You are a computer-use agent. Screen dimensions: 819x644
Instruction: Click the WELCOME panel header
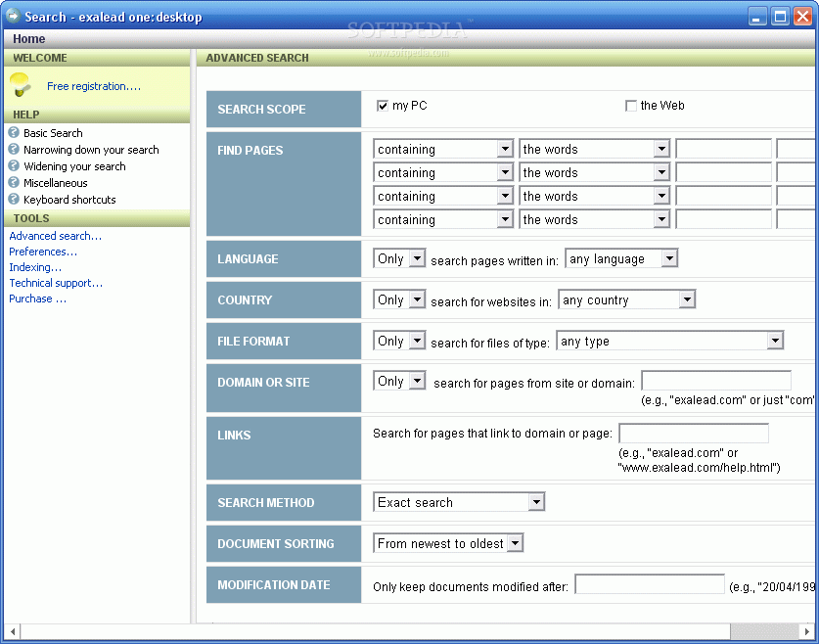click(x=97, y=58)
